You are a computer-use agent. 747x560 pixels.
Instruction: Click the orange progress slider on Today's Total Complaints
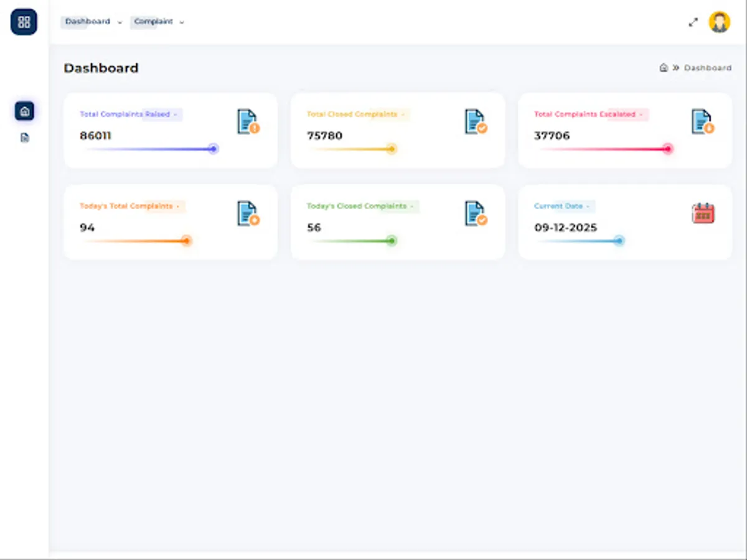[x=186, y=241]
